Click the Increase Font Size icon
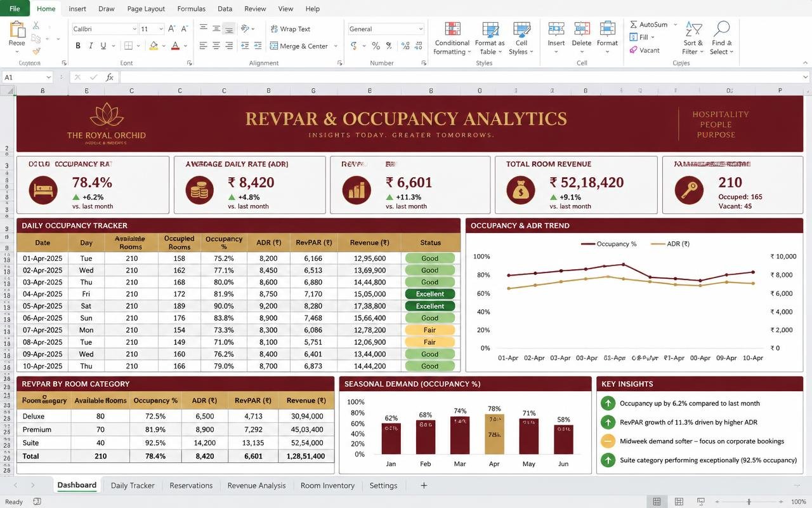The height and width of the screenshot is (508, 812). pyautogui.click(x=172, y=29)
